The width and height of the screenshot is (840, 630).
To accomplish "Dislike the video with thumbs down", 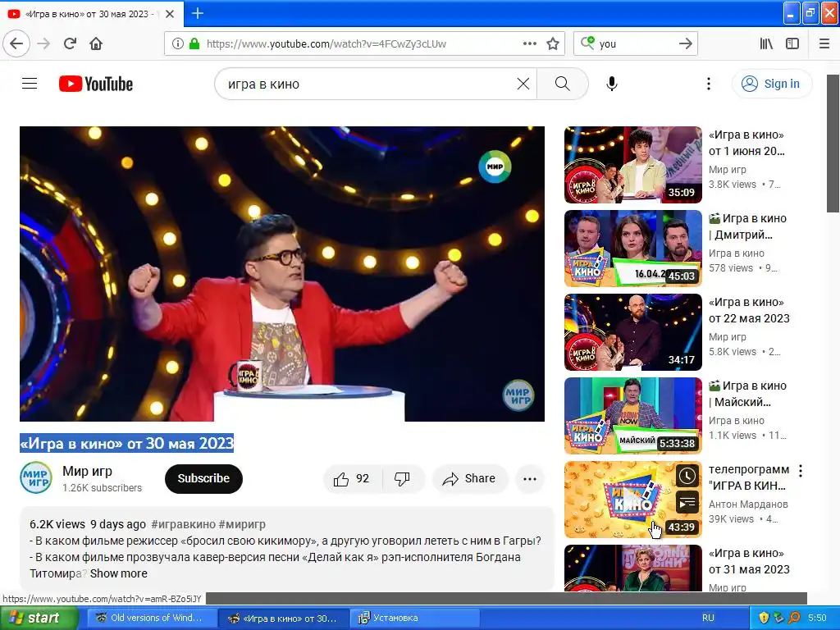I will [402, 478].
